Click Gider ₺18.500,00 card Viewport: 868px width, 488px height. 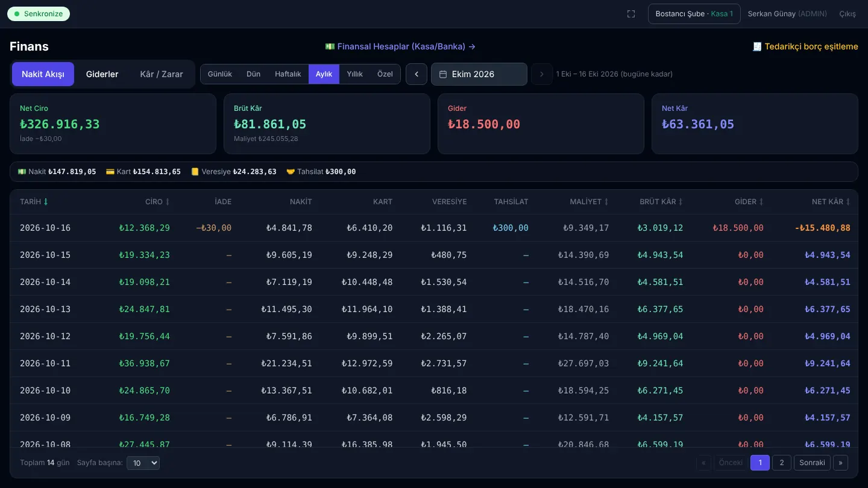(x=541, y=124)
